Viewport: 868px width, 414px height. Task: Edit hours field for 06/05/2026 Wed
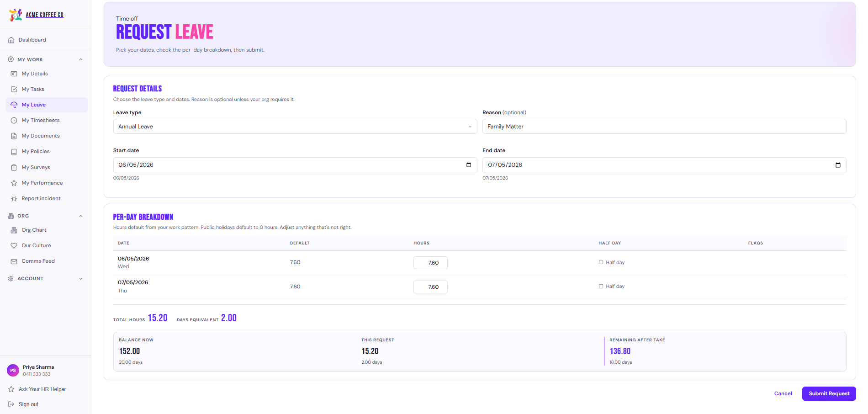coord(430,263)
